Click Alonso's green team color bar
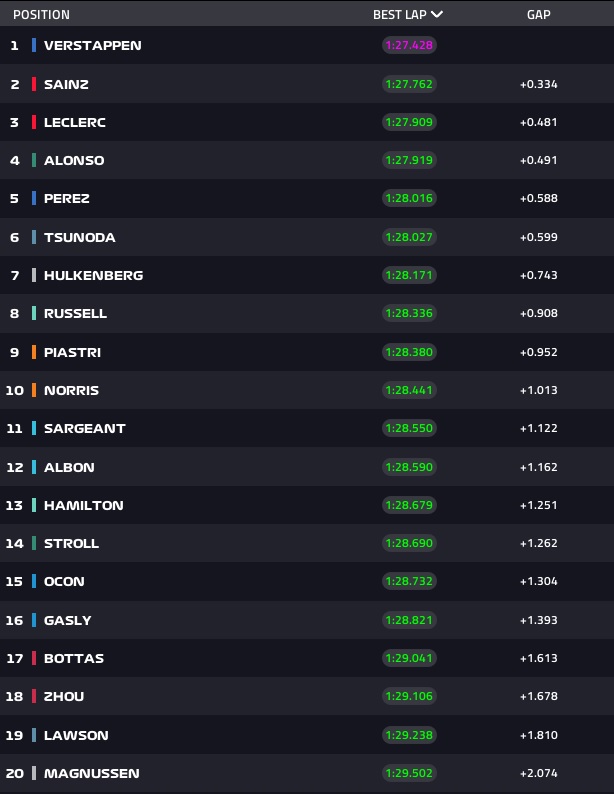The height and width of the screenshot is (794, 614). [34, 160]
